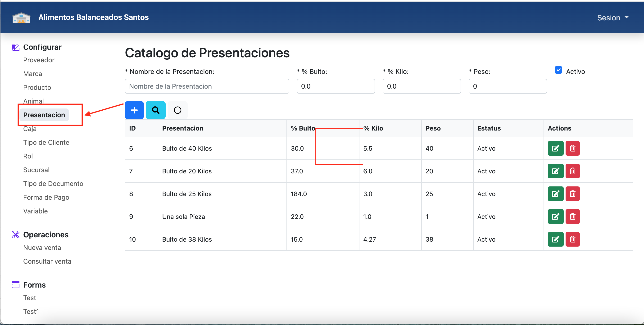The width and height of the screenshot is (644, 325).
Task: Click the 4.27 % Kilo value
Action: [369, 239]
